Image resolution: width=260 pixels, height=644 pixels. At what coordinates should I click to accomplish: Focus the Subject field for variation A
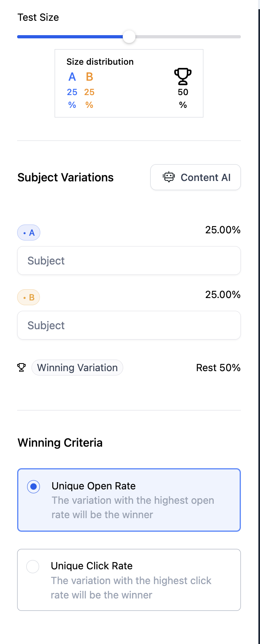click(129, 260)
